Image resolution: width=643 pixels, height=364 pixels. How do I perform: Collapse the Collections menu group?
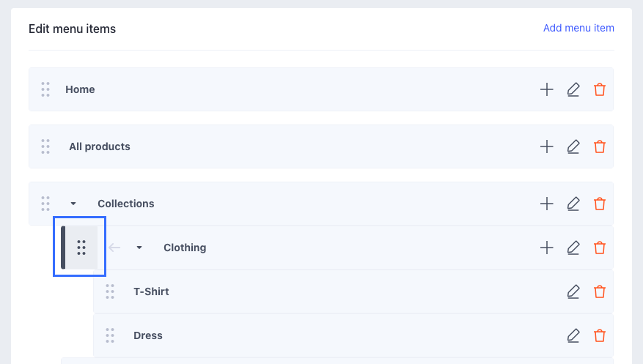(x=73, y=204)
